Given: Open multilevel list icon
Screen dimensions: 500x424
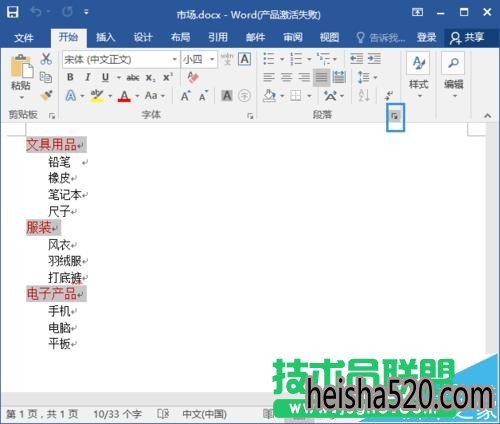Looking at the screenshot, I should (323, 59).
